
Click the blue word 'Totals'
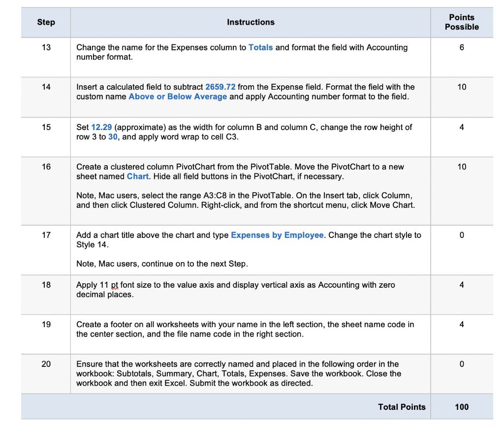(x=261, y=48)
